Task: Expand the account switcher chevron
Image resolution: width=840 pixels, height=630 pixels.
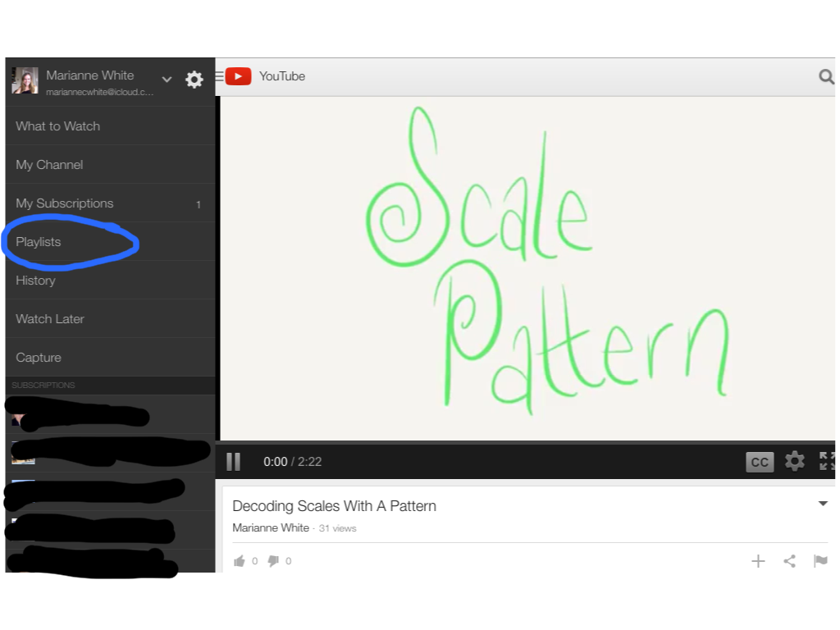Action: [167, 80]
